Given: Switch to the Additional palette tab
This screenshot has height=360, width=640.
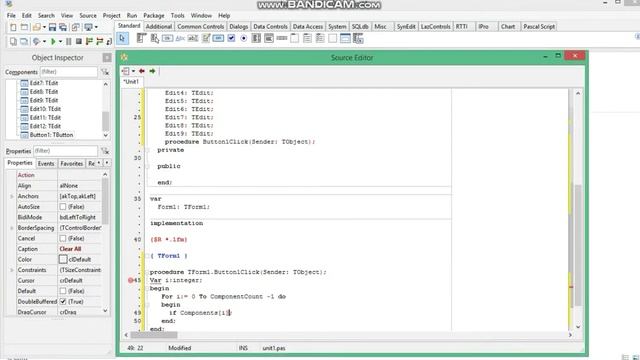Looking at the screenshot, I should point(159,27).
